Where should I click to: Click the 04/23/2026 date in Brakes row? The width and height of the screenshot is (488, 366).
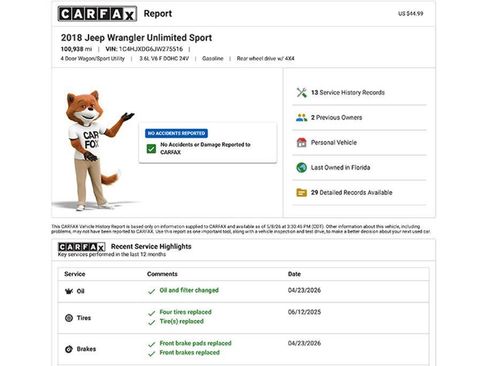tap(304, 343)
